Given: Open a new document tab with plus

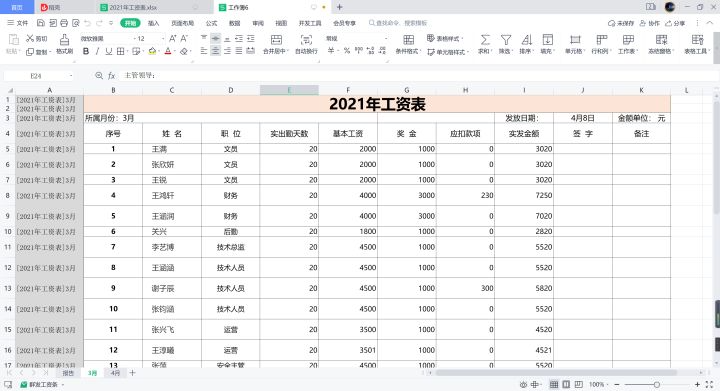Looking at the screenshot, I should [x=339, y=7].
